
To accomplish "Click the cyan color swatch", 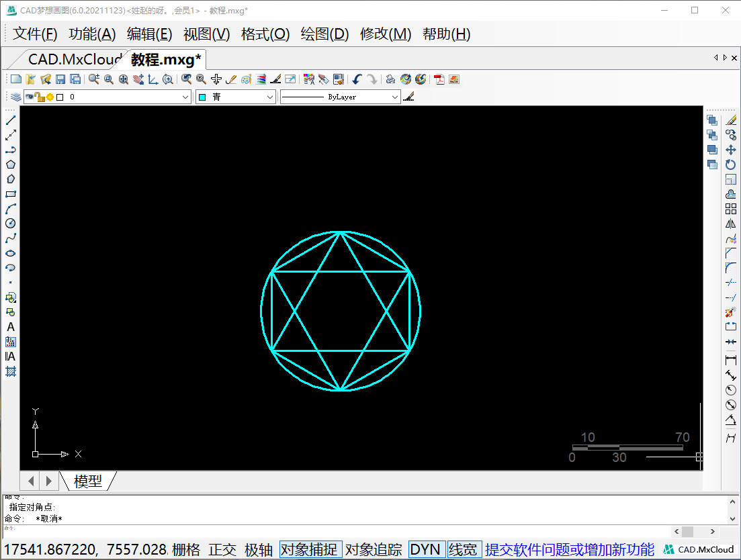I will coord(202,97).
